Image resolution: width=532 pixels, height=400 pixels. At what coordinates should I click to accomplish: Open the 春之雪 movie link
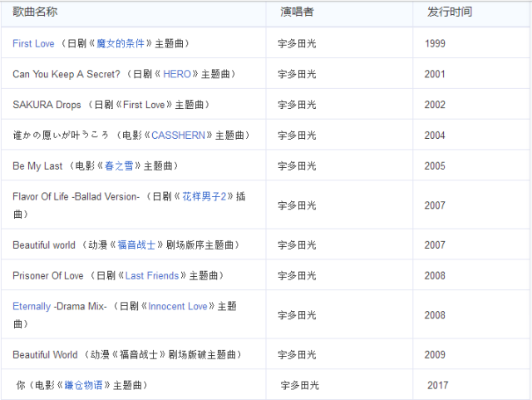coord(119,165)
